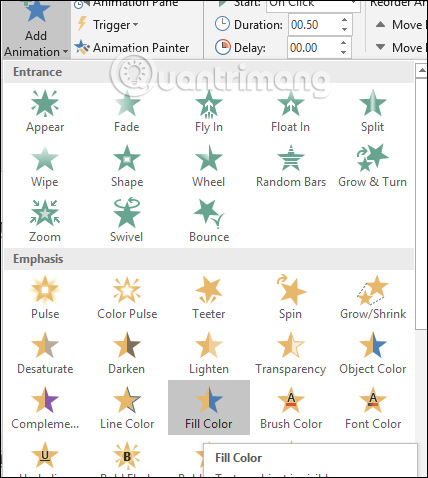
Task: Pick the Font Color emphasis animation
Action: point(372,408)
